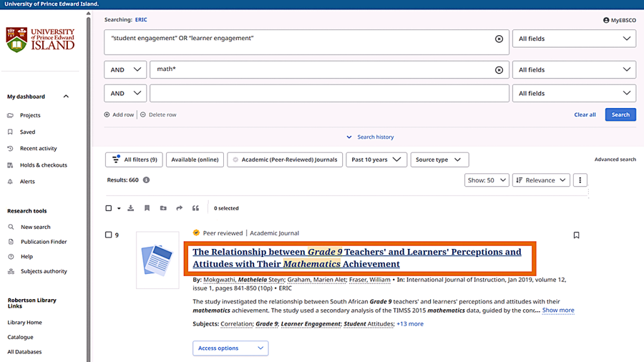The height and width of the screenshot is (362, 644).
Task: Click the cite quotation-mark icon
Action: pos(196,208)
